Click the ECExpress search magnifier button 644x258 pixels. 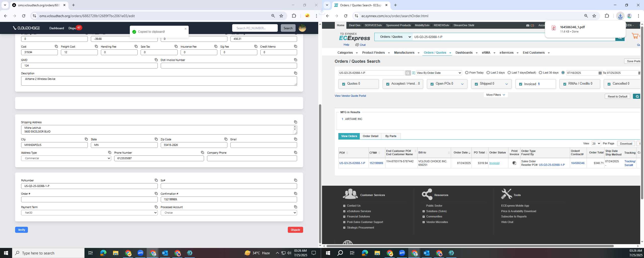click(620, 37)
